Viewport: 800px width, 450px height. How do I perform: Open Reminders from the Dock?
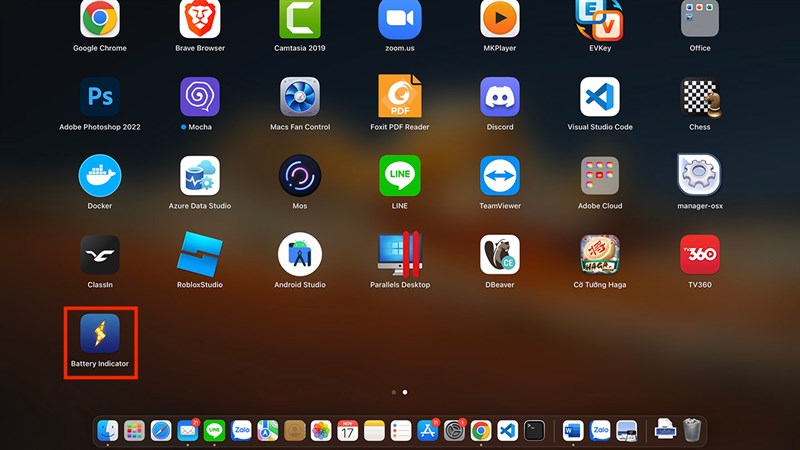coord(401,431)
